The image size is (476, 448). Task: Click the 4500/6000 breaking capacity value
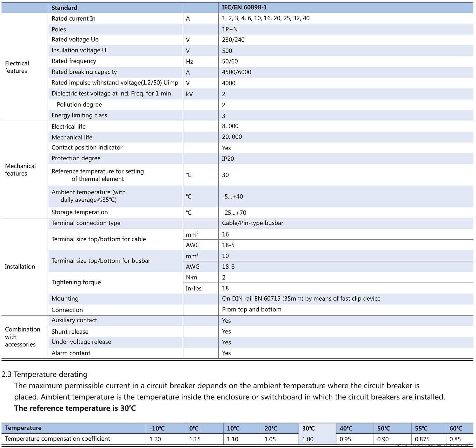[236, 72]
